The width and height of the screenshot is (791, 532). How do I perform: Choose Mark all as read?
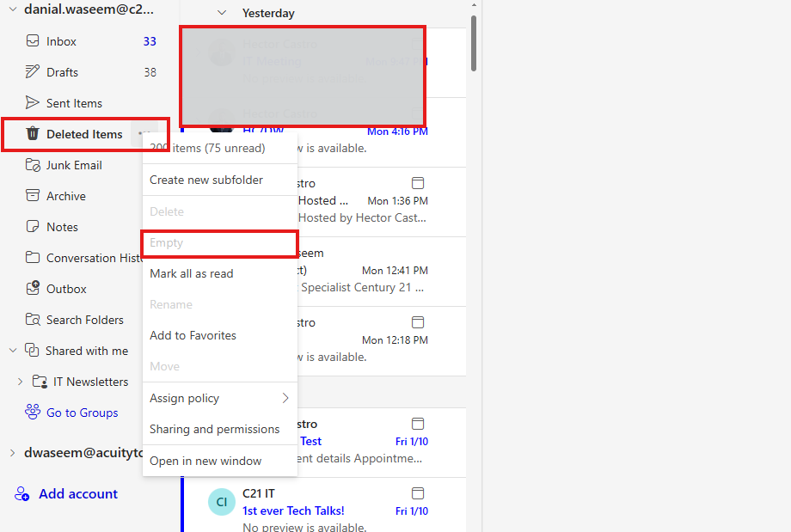click(x=192, y=273)
